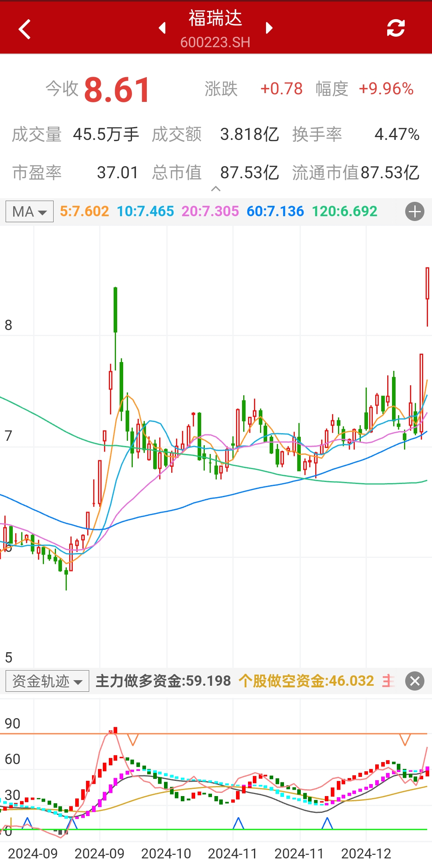Tap date label 2024-10
The width and height of the screenshot is (432, 868).
(x=166, y=854)
